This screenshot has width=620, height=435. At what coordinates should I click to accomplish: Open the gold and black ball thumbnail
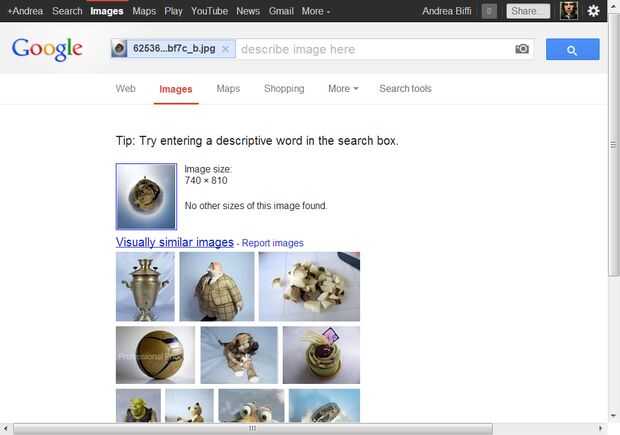(155, 355)
